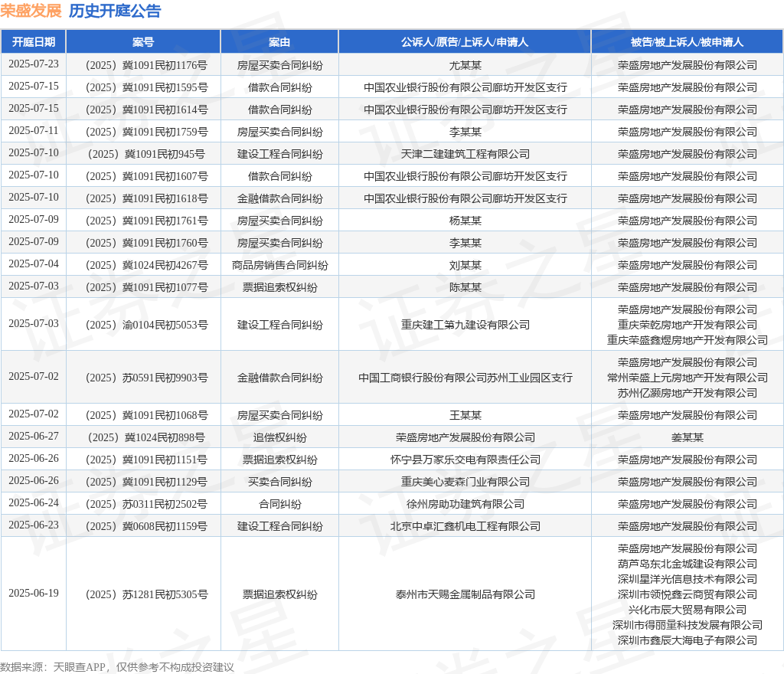Click defendant "常州荣盛上元房地产开发有限公司"
Image resolution: width=784 pixels, height=674 pixels.
tap(687, 378)
